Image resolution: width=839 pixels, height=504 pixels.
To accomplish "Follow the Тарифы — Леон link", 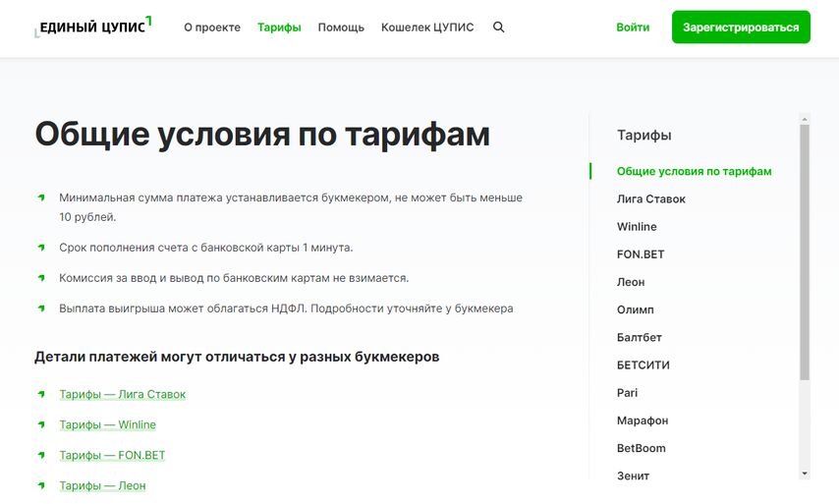I will 102,485.
